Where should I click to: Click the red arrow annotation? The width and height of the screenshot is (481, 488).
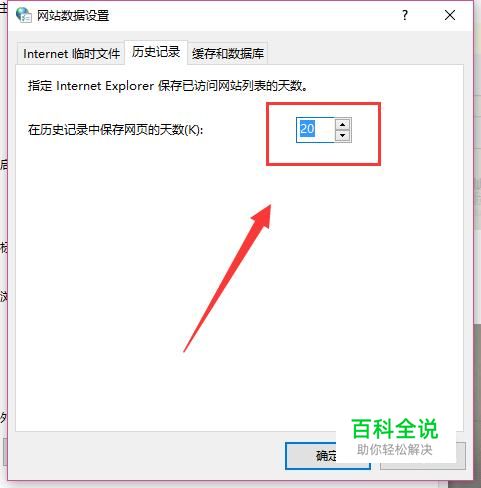click(x=228, y=278)
